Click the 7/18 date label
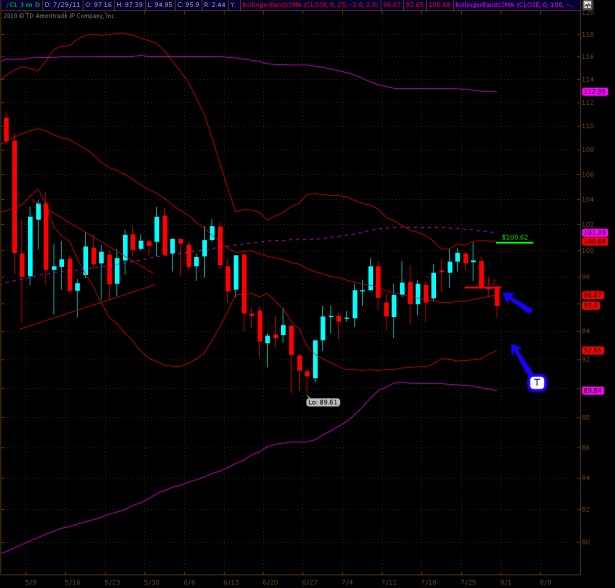 point(428,583)
